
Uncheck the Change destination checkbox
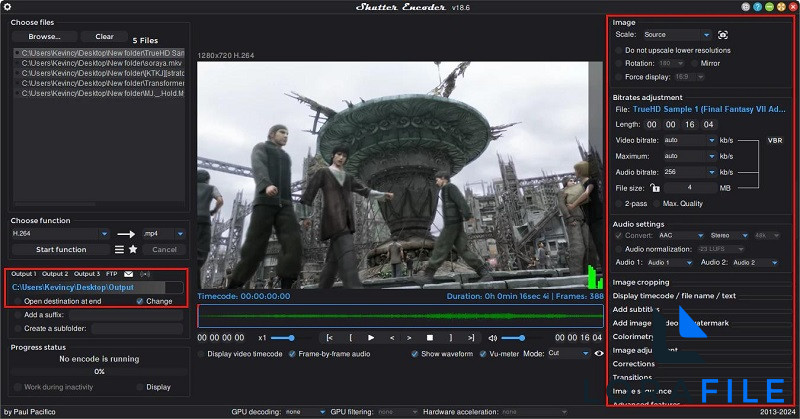click(140, 301)
